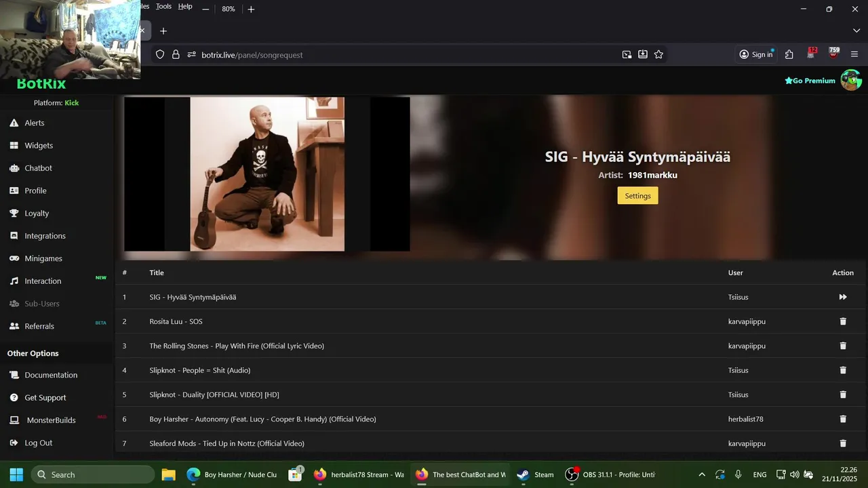The width and height of the screenshot is (868, 488).
Task: Expand the system tray hidden icons chevron
Action: (x=702, y=474)
